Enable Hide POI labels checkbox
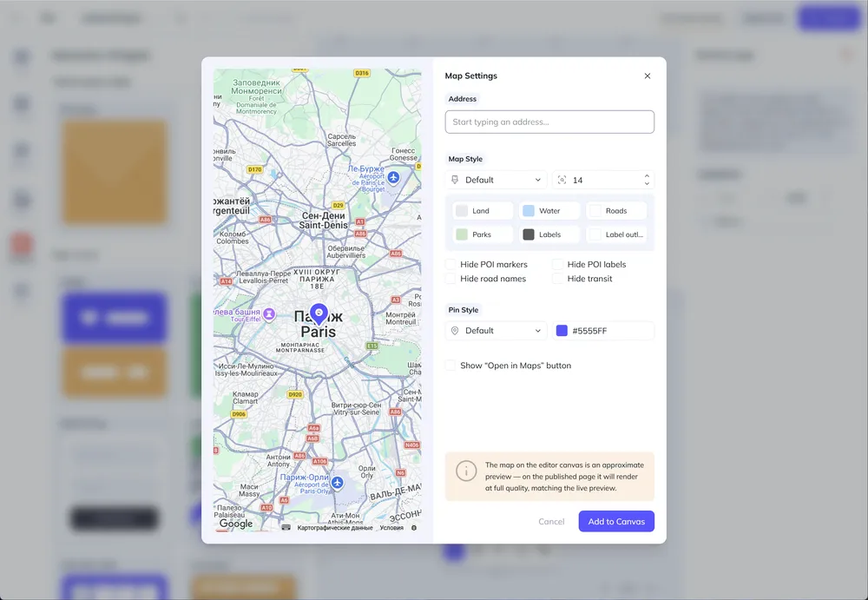The image size is (868, 600). coord(557,264)
